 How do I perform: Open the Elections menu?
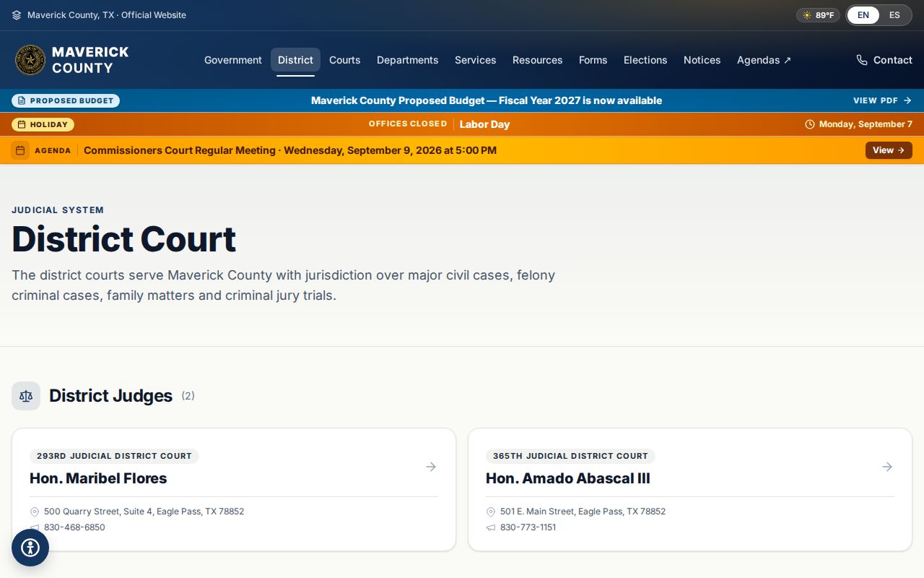tap(645, 60)
